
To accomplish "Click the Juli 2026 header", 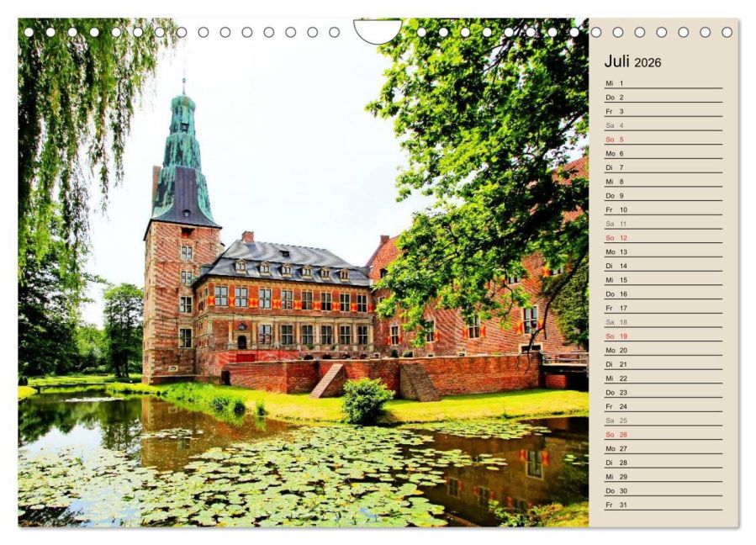I will [632, 62].
